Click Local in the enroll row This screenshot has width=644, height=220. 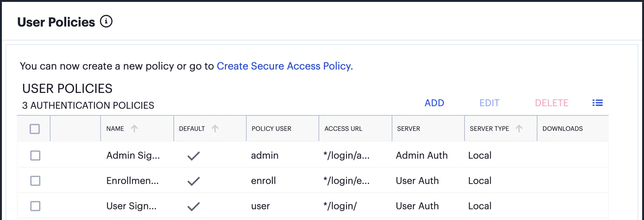[480, 181]
